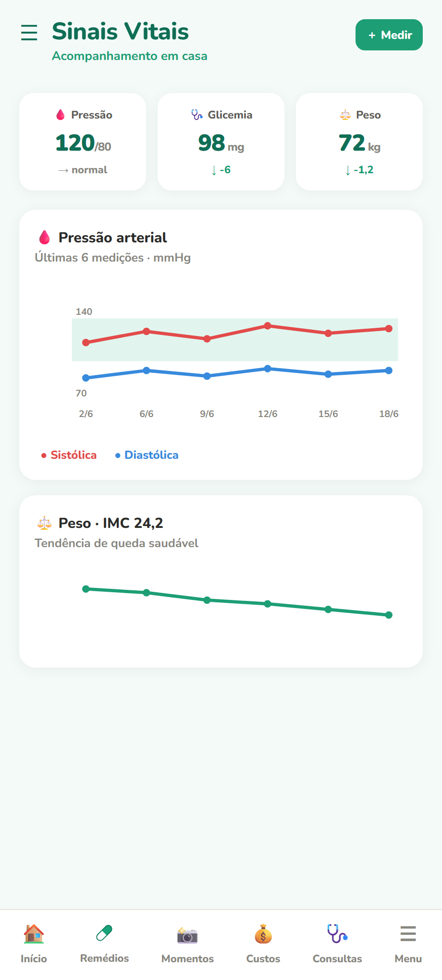This screenshot has width=442, height=980.
Task: Open the Glicemia 98 mg card
Action: click(x=221, y=142)
